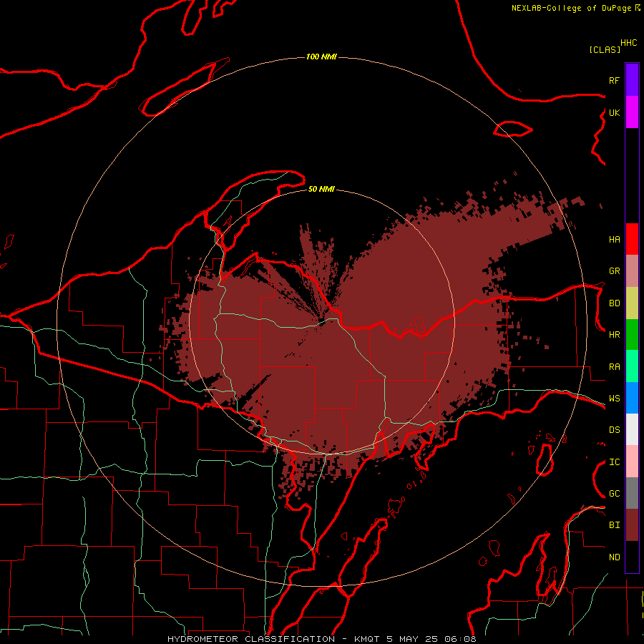The height and width of the screenshot is (644, 644).
Task: Click the 50 NMI range ring label
Action: tap(321, 189)
